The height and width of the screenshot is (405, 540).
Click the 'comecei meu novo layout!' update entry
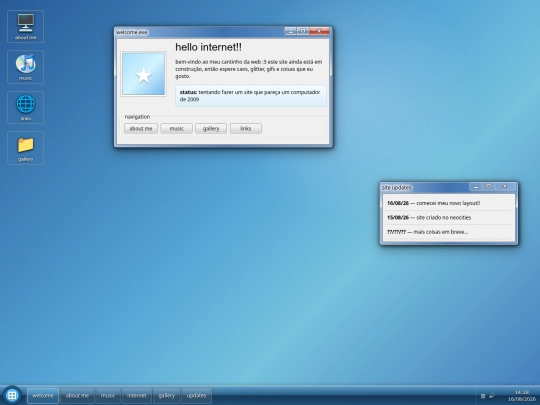tap(448, 203)
